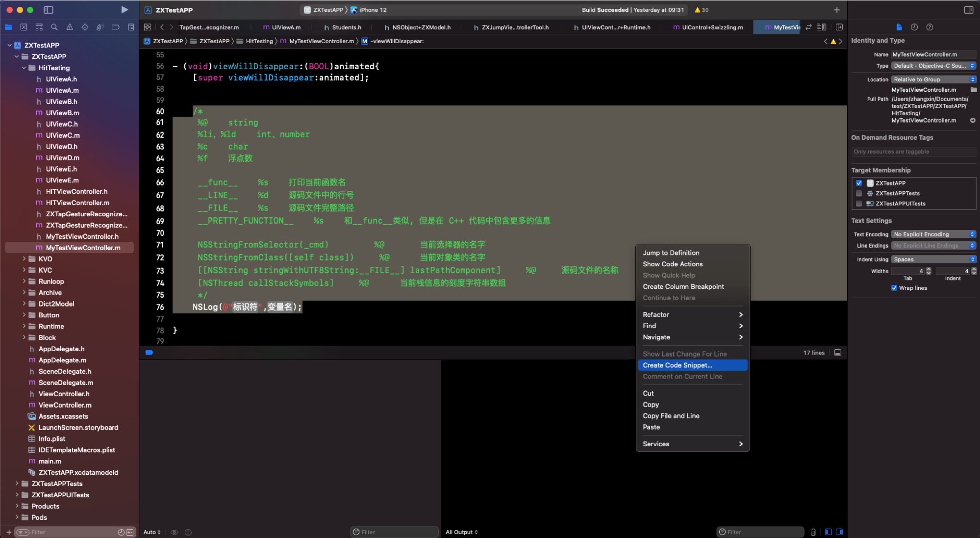
Task: Expand the KVO folder
Action: (24, 259)
